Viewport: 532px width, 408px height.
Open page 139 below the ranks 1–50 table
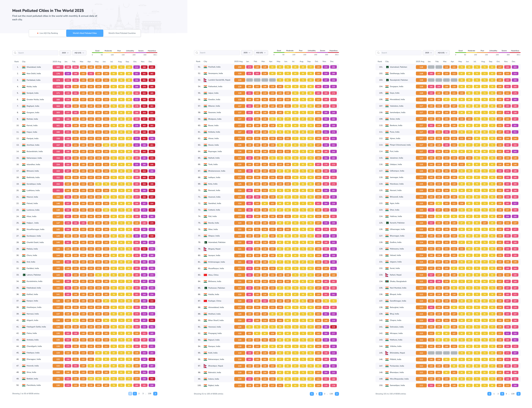149,394
